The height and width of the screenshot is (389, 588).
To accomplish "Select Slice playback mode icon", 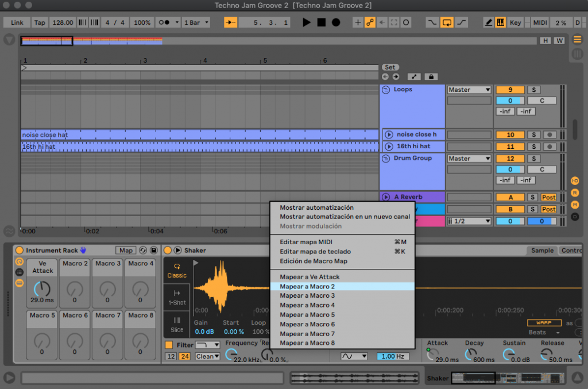I will [177, 325].
